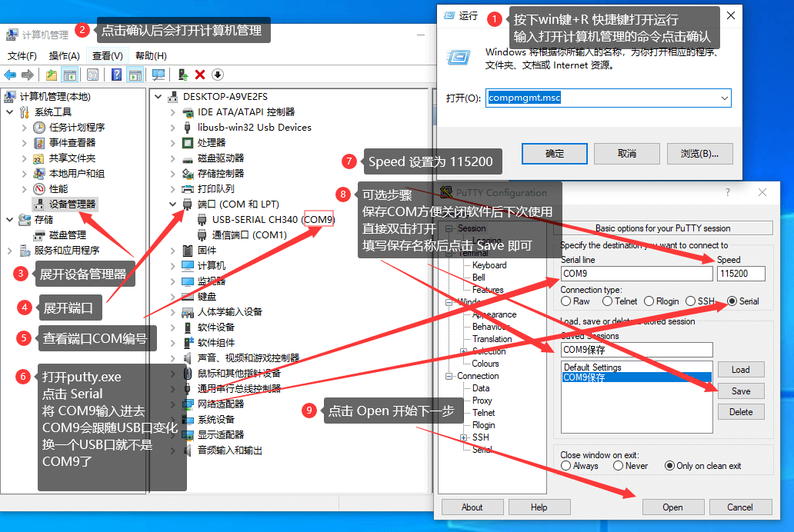Image resolution: width=794 pixels, height=532 pixels.
Task: Click the update driver green arrow icon
Action: (183, 75)
